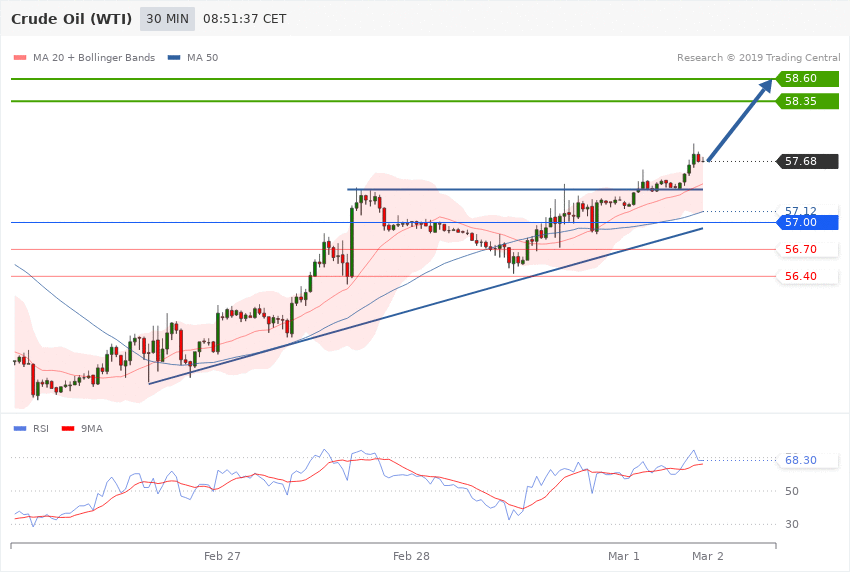
Task: Click the Feb 27 date label
Action: pos(222,555)
